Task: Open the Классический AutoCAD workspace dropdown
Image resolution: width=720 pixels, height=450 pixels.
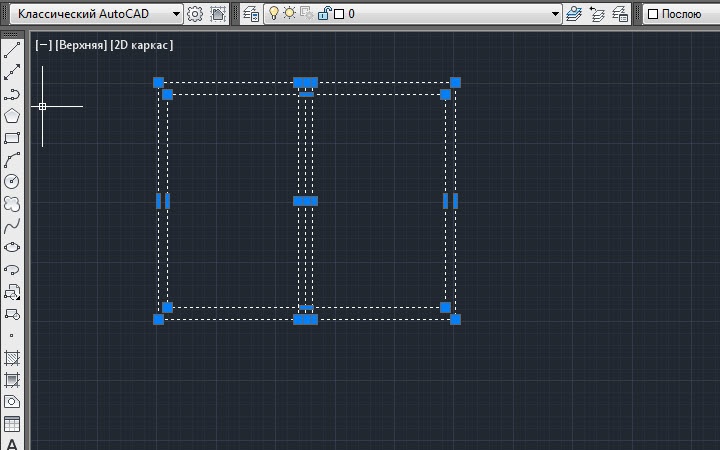Action: pos(96,14)
